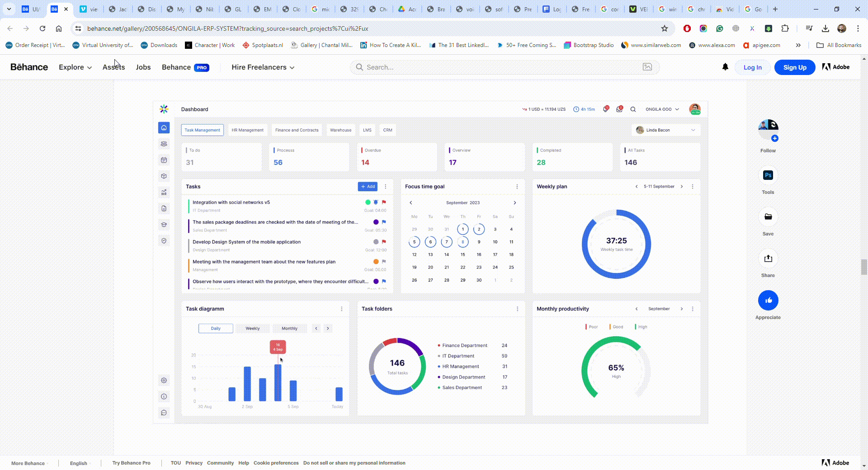The image size is (868, 470).
Task: Open the Jobs navigation item
Action: pos(143,67)
